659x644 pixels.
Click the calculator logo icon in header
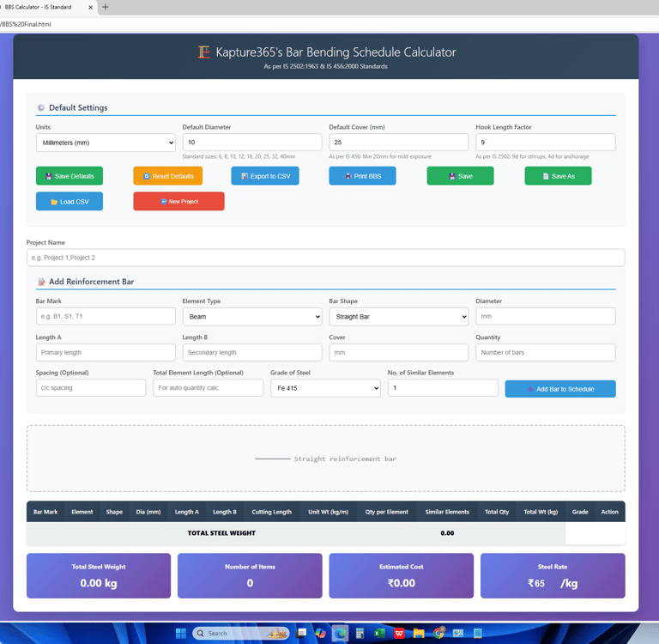(204, 52)
